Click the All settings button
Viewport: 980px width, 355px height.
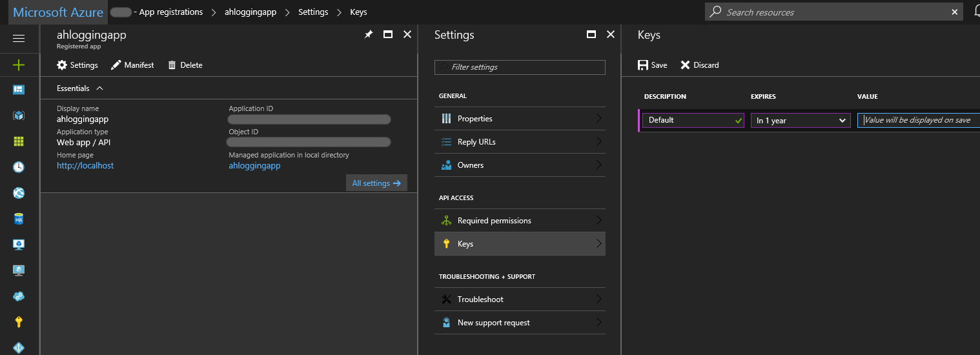click(x=376, y=183)
